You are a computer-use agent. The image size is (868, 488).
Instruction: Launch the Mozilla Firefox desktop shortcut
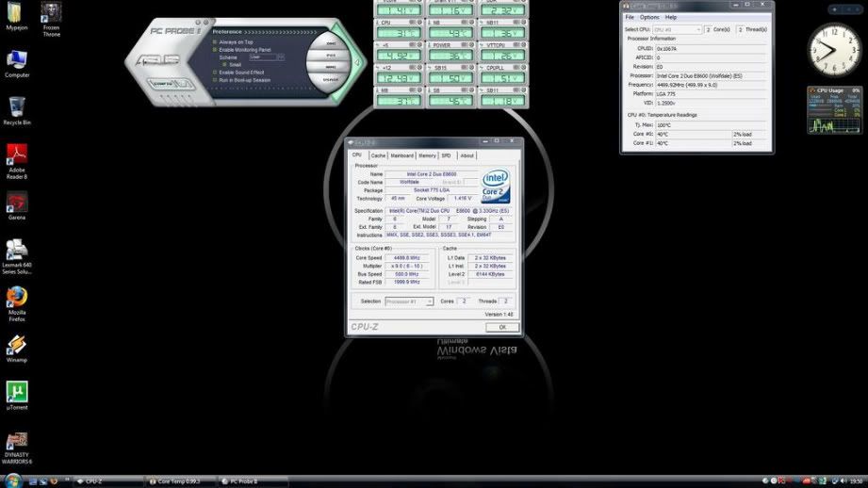(17, 303)
